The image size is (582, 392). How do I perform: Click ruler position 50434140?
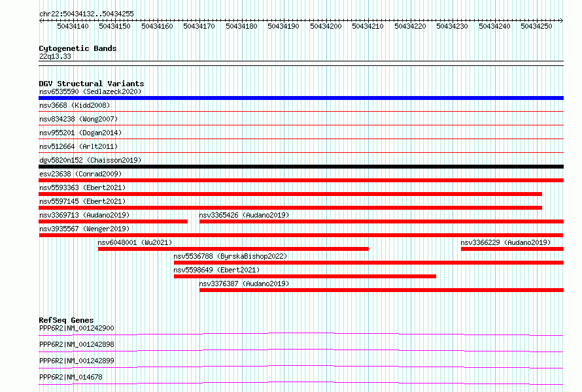pyautogui.click(x=73, y=26)
